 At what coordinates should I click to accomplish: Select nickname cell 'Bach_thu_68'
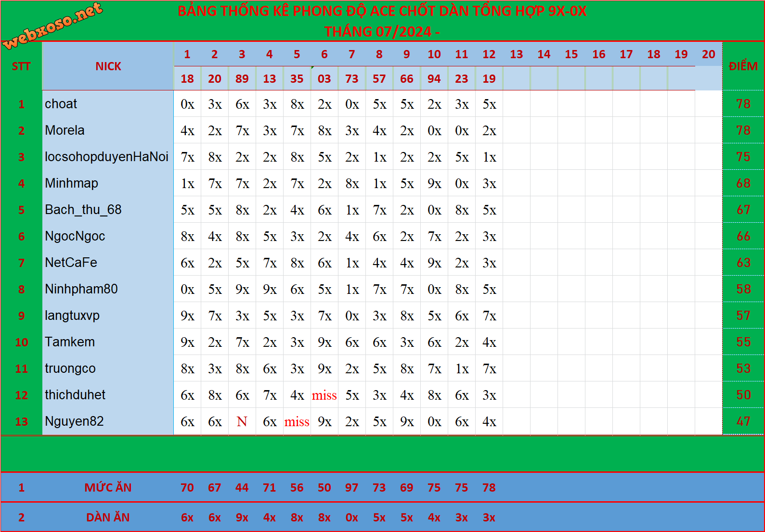click(x=83, y=210)
